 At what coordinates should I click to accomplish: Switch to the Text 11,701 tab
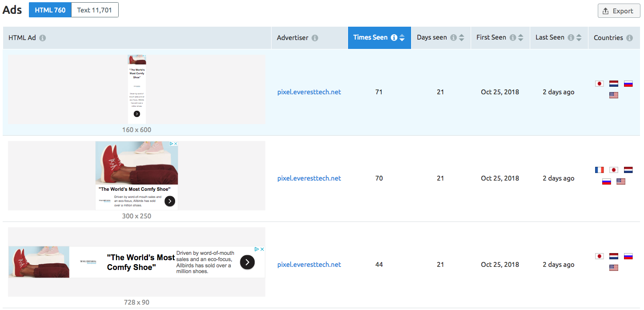click(95, 10)
